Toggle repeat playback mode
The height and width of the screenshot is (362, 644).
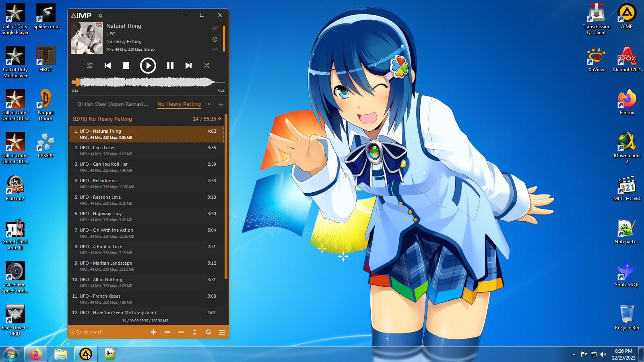click(x=90, y=66)
